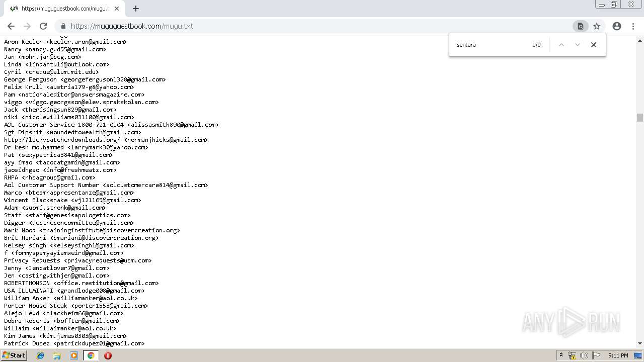Click the 'William Anker' aol.co.uk line
This screenshot has height=362, width=644.
click(70, 298)
